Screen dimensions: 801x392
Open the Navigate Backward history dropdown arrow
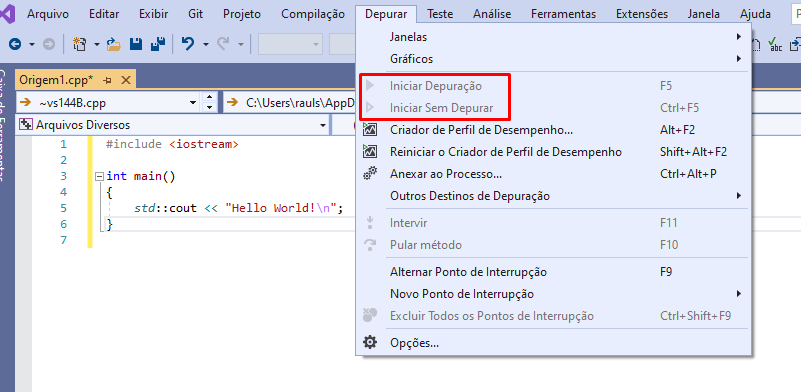pyautogui.click(x=32, y=44)
